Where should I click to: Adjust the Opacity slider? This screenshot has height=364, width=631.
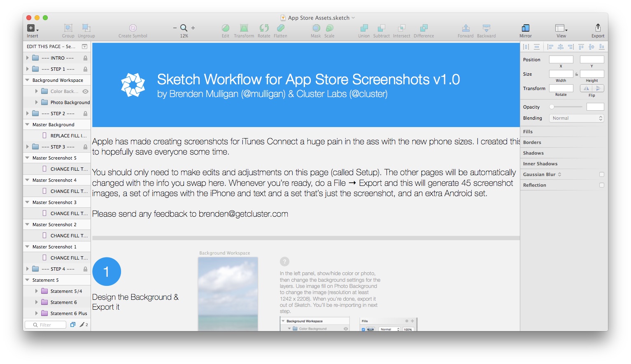(x=566, y=107)
